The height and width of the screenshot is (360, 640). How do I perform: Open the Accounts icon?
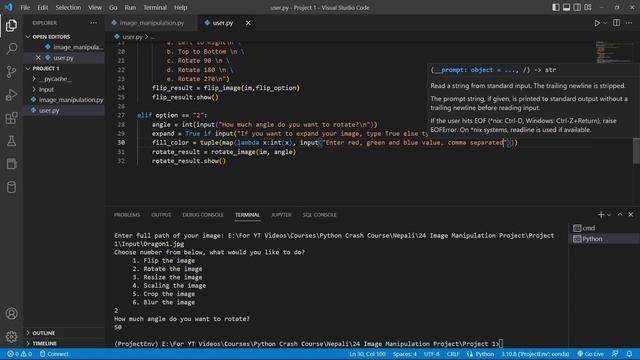tap(11, 313)
